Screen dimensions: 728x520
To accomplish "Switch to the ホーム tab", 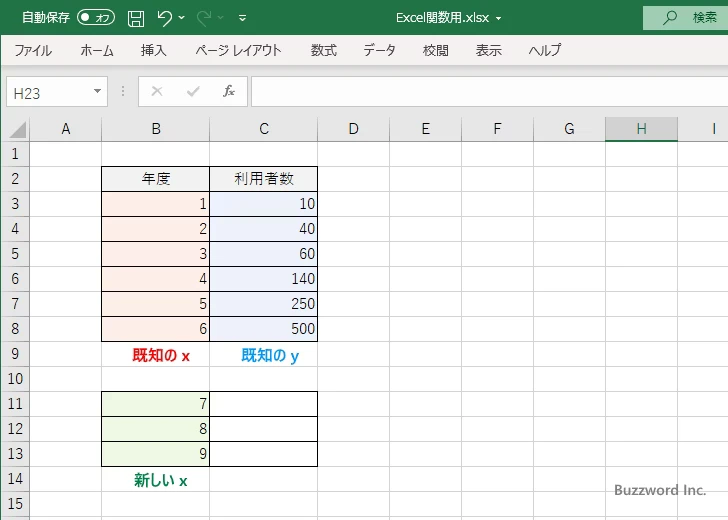I will (97, 50).
